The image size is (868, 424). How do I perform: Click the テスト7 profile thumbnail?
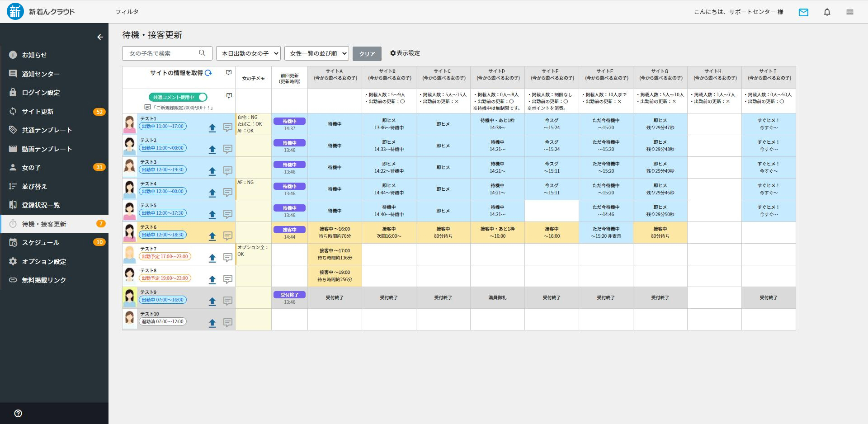[130, 254]
